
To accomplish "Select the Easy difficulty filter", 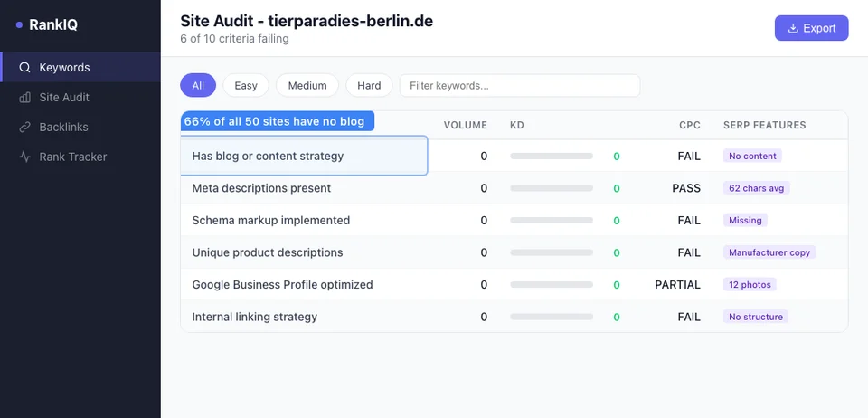I will click(246, 85).
